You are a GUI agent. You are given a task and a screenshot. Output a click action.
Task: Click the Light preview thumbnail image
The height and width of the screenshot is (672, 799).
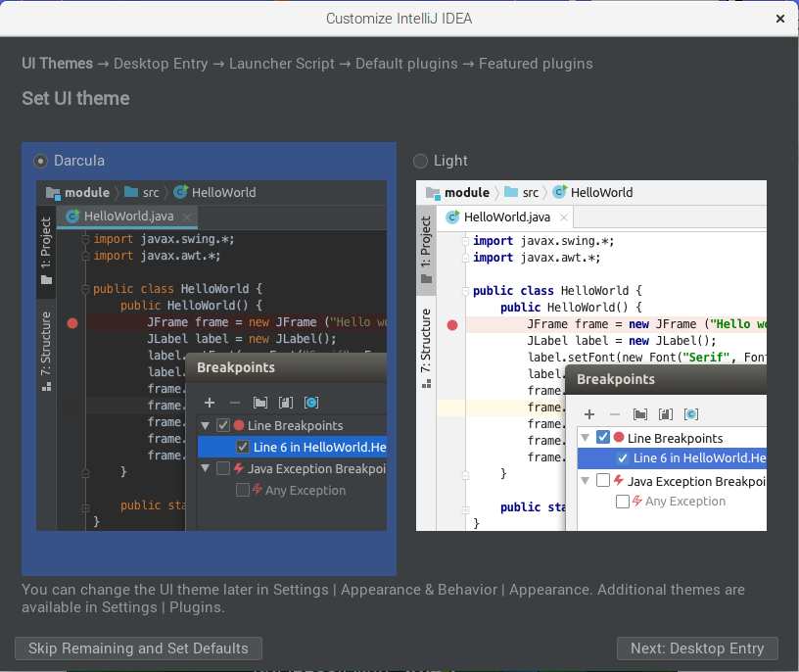tap(591, 356)
